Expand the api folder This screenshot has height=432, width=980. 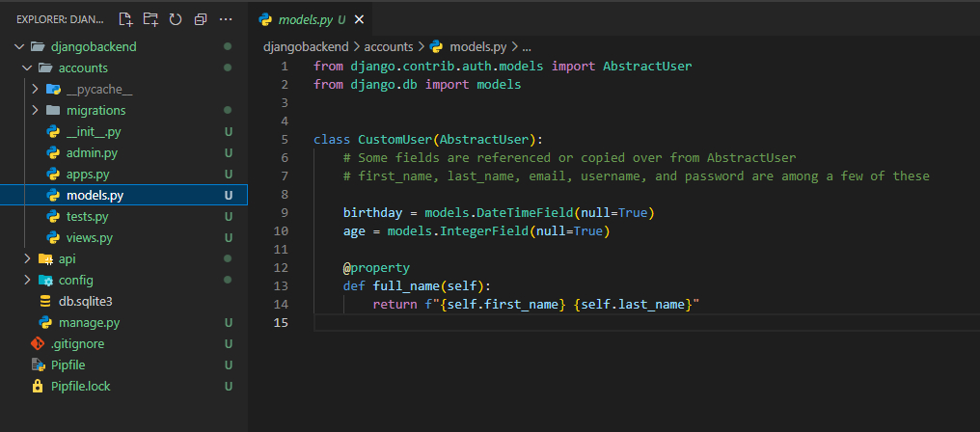[67, 258]
